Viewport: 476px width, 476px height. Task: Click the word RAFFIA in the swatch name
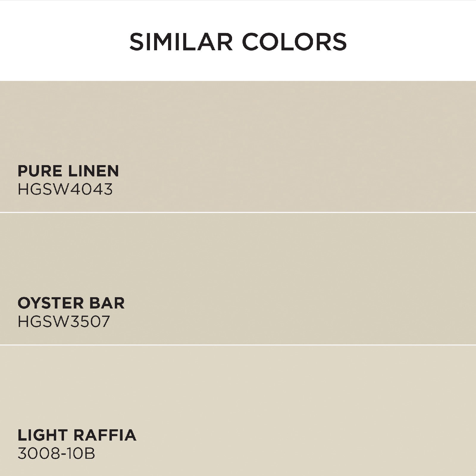click(x=105, y=435)
